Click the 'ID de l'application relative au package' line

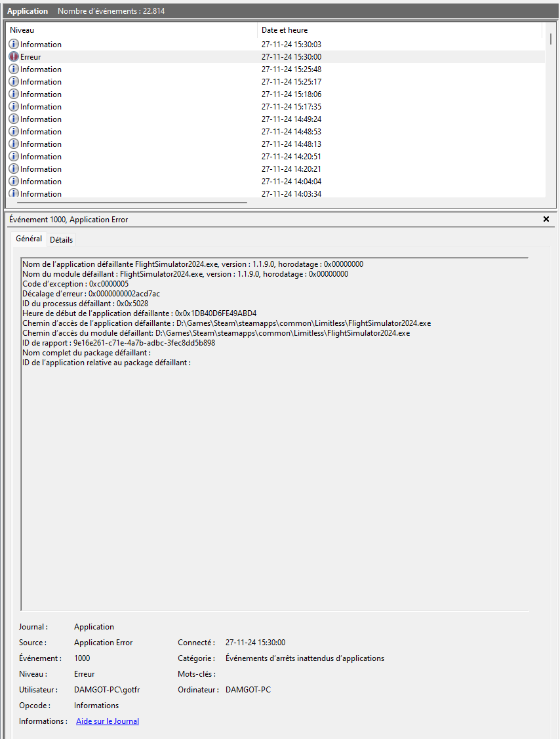[x=106, y=363]
